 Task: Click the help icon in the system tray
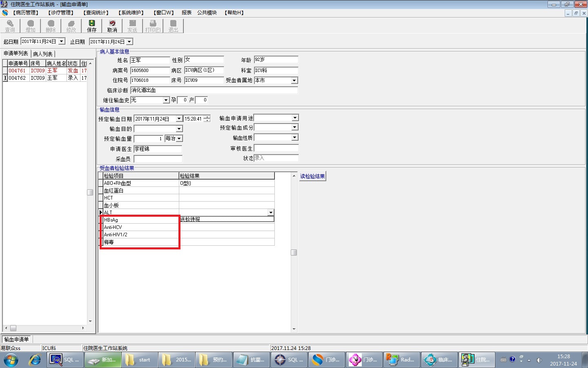point(512,359)
